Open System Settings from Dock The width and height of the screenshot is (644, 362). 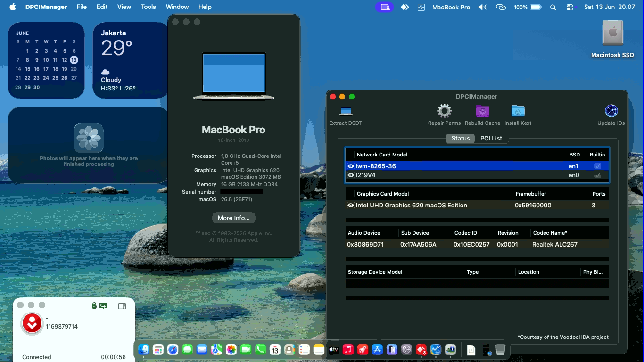[x=406, y=350]
